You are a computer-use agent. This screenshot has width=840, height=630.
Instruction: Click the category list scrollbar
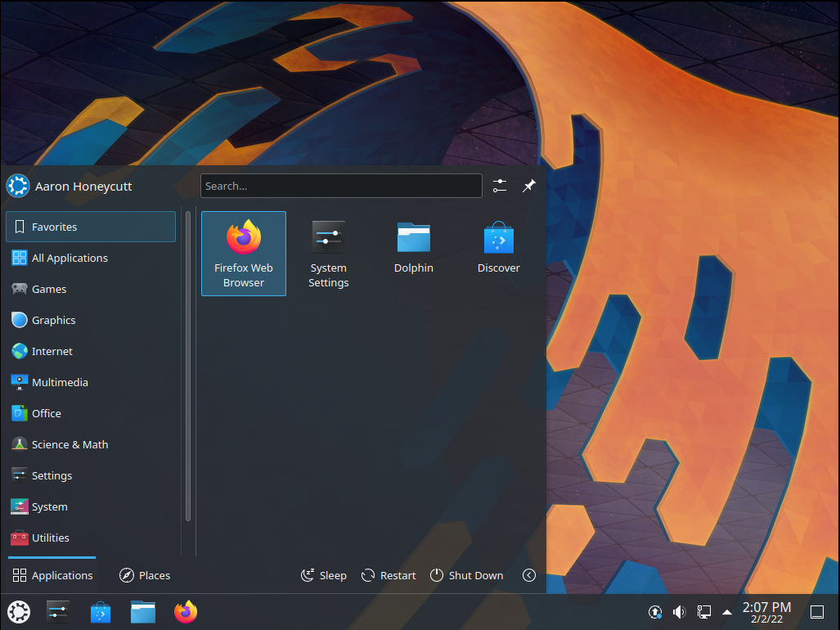188,366
